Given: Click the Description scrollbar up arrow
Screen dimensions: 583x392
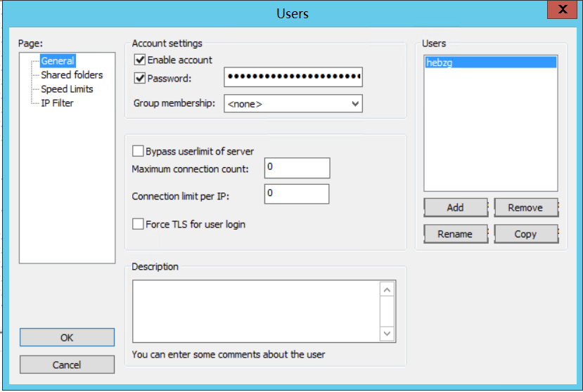Looking at the screenshot, I should (387, 289).
